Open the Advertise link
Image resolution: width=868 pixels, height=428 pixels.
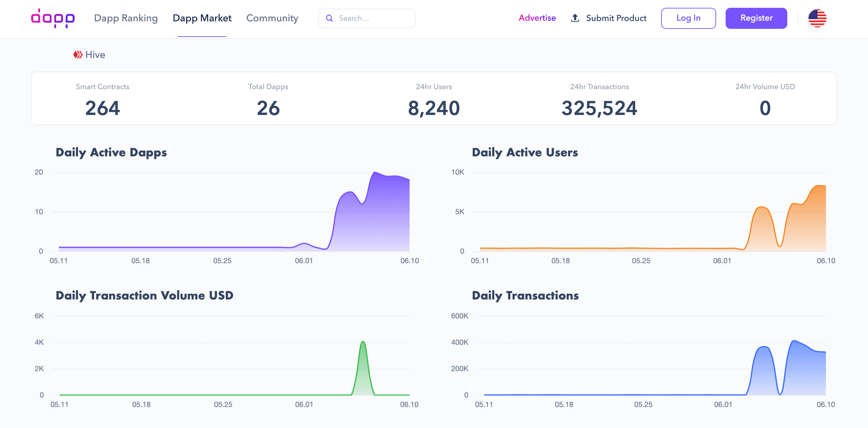[537, 18]
